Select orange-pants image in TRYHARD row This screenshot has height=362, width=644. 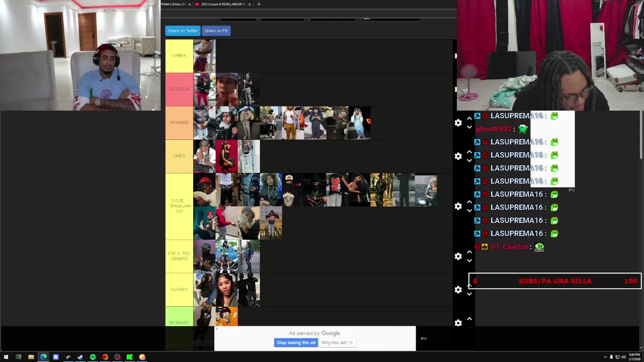tap(293, 123)
